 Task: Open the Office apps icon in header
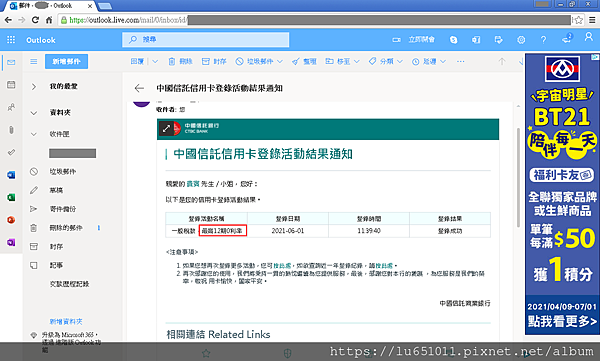(476, 39)
